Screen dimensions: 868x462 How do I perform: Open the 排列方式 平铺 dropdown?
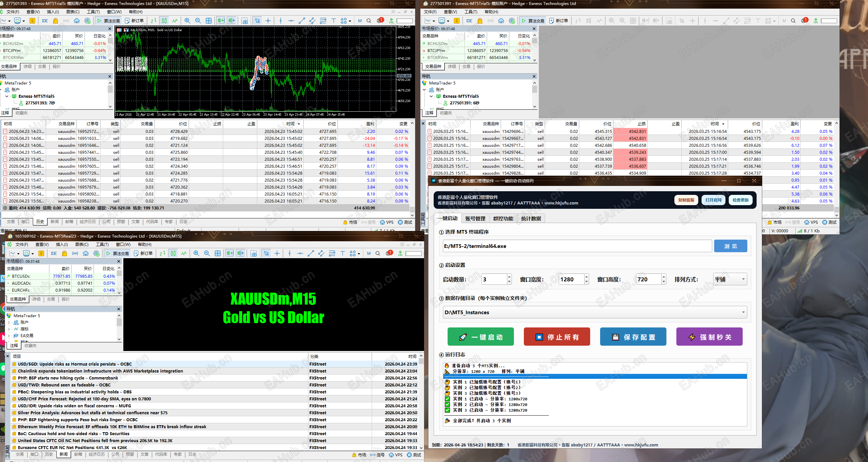pyautogui.click(x=730, y=279)
